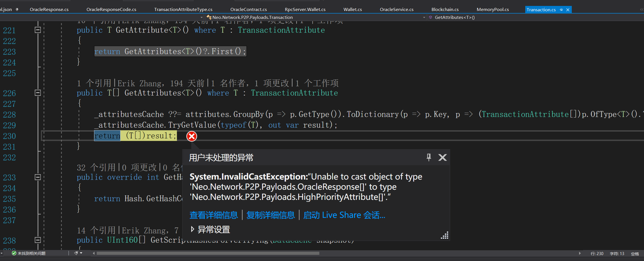Click the green check health indicator icon
Image resolution: width=644 pixels, height=261 pixels.
(x=14, y=253)
